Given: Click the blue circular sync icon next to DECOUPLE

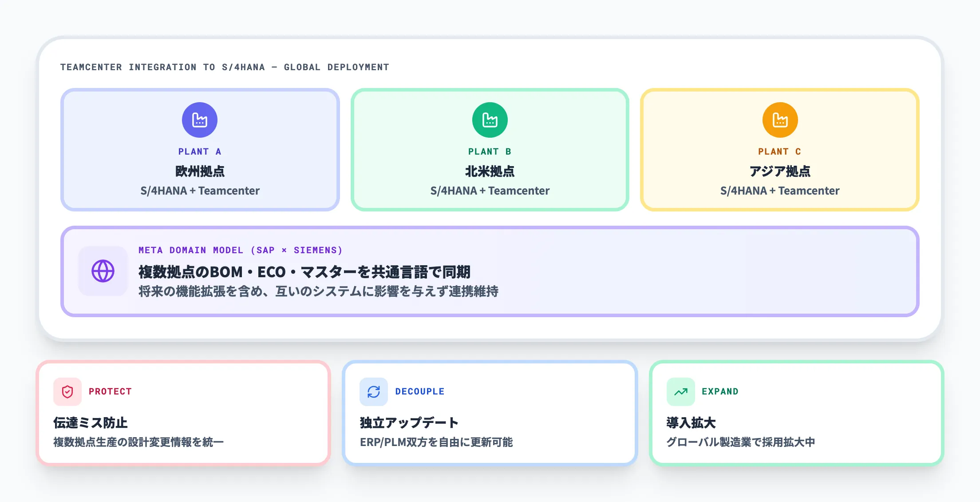Looking at the screenshot, I should tap(373, 391).
